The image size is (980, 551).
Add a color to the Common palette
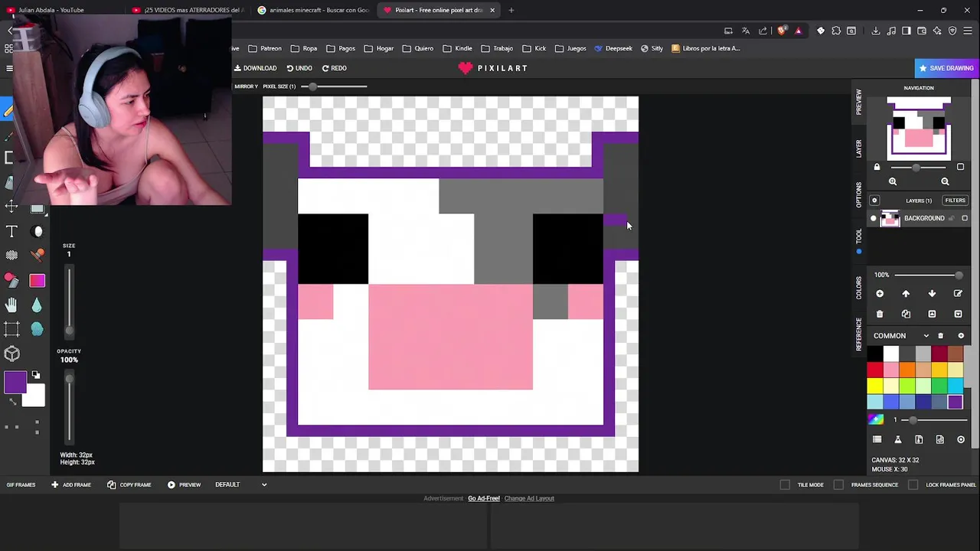point(961,336)
